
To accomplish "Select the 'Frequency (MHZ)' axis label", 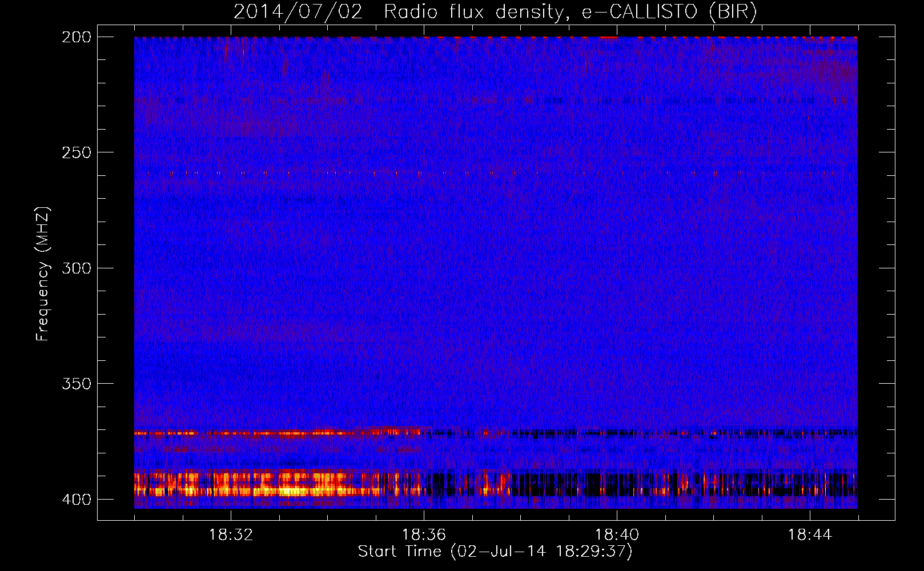I will click(43, 274).
